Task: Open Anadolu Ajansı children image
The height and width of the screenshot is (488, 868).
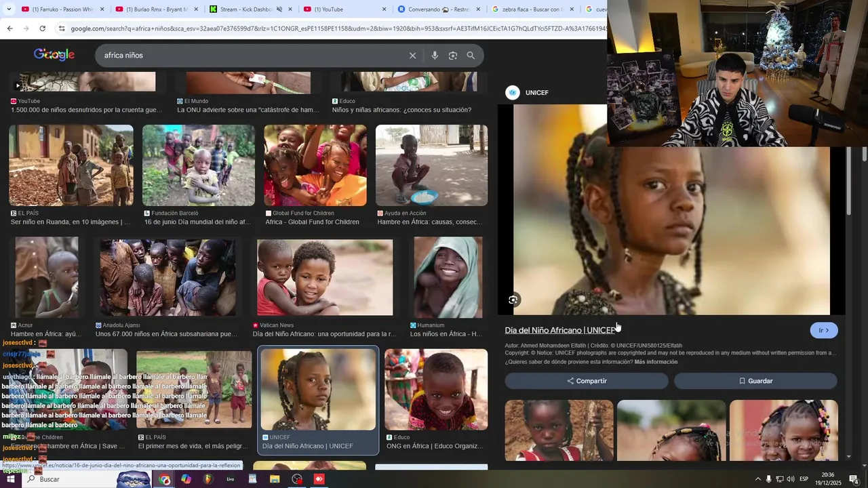Action: 168,277
